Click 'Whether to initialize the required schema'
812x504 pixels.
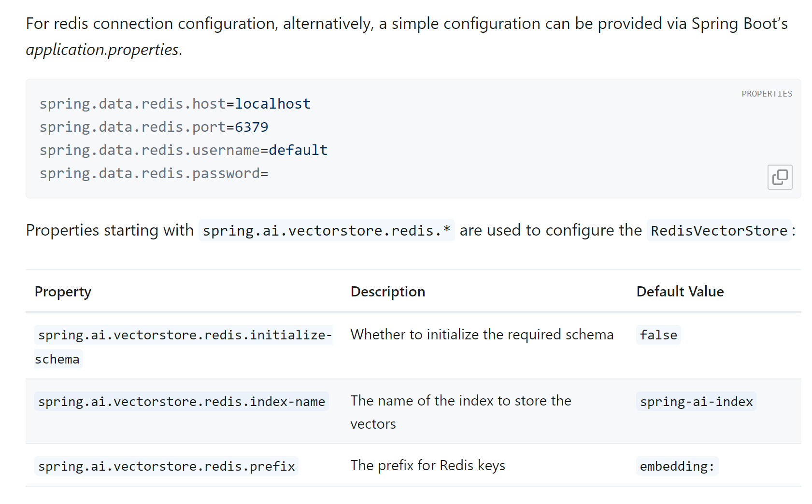click(482, 335)
